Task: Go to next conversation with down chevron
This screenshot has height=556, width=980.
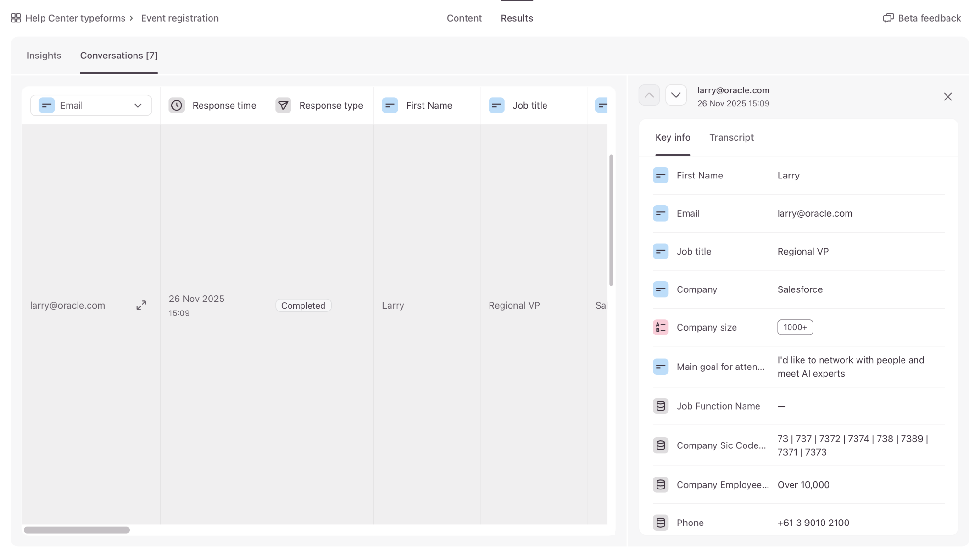Action: tap(676, 95)
